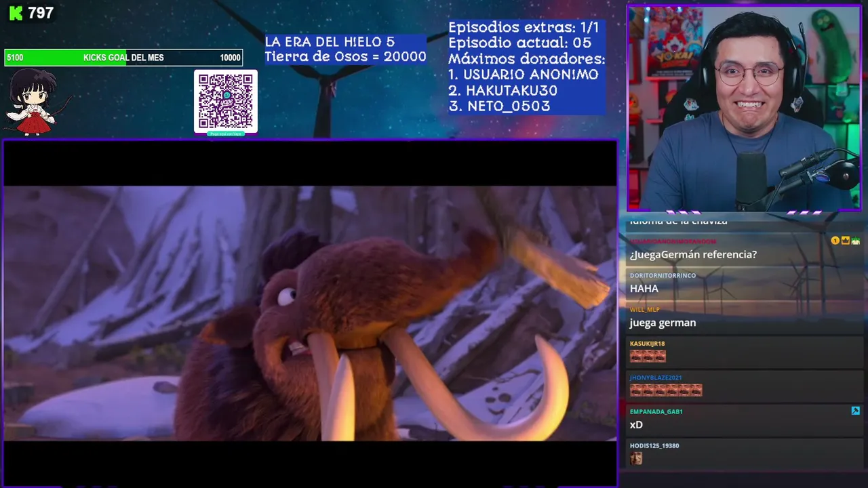
Task: Click the 'Tierra de Osos = 20000' text
Action: coord(345,57)
